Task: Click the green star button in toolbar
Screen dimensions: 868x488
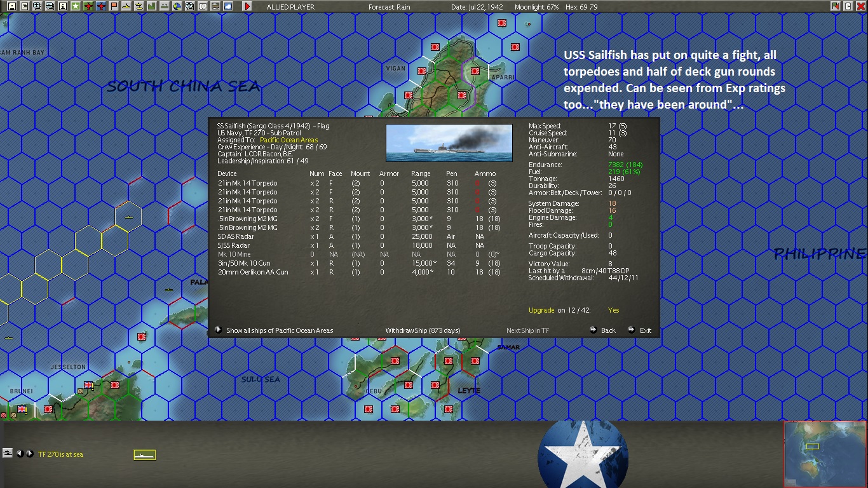Action: pyautogui.click(x=76, y=6)
